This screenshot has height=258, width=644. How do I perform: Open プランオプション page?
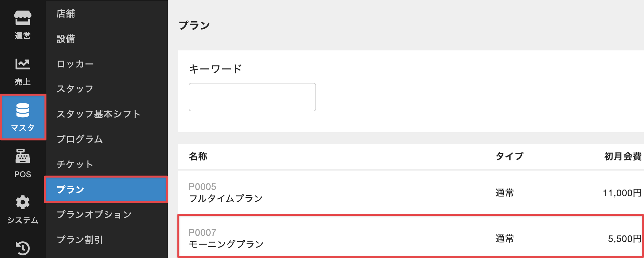tap(94, 214)
